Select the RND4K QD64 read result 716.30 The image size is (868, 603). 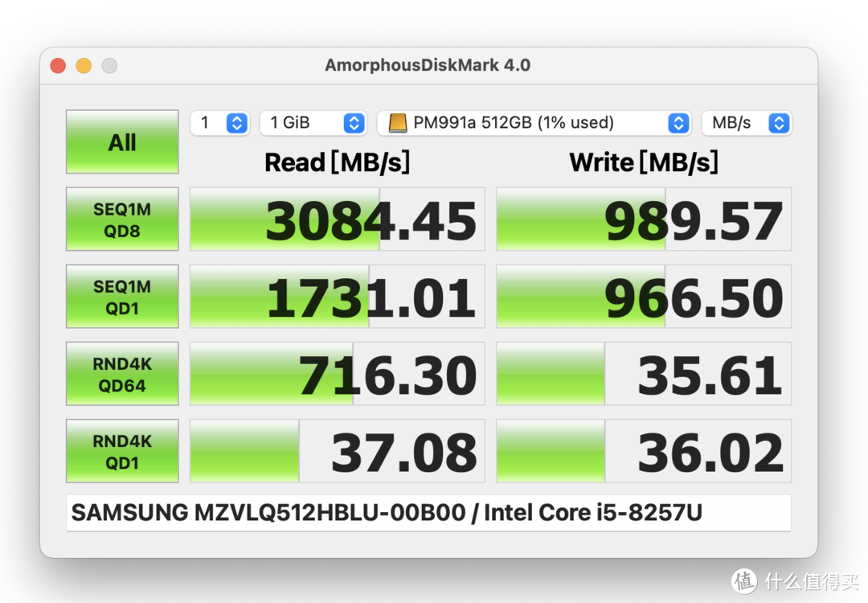(337, 374)
